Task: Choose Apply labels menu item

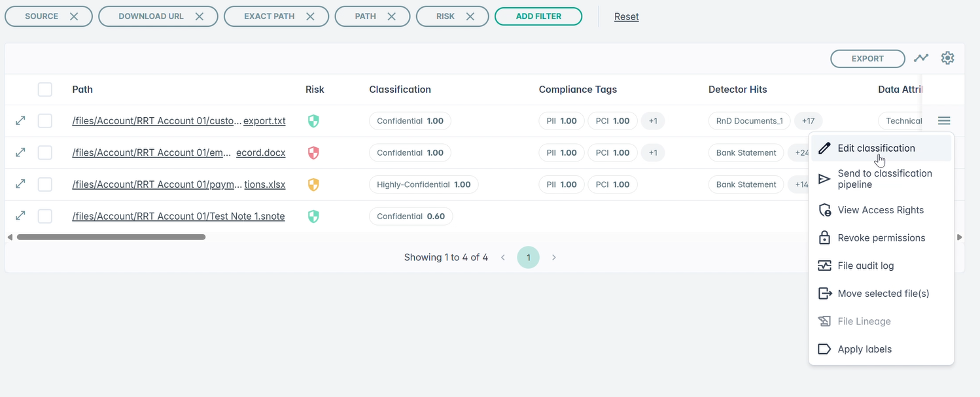Action: pyautogui.click(x=881, y=349)
